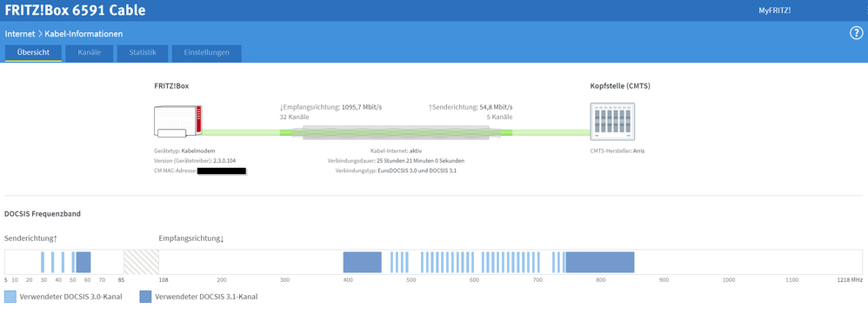Switch to the Kanäle tab
The width and height of the screenshot is (868, 315).
pos(89,53)
